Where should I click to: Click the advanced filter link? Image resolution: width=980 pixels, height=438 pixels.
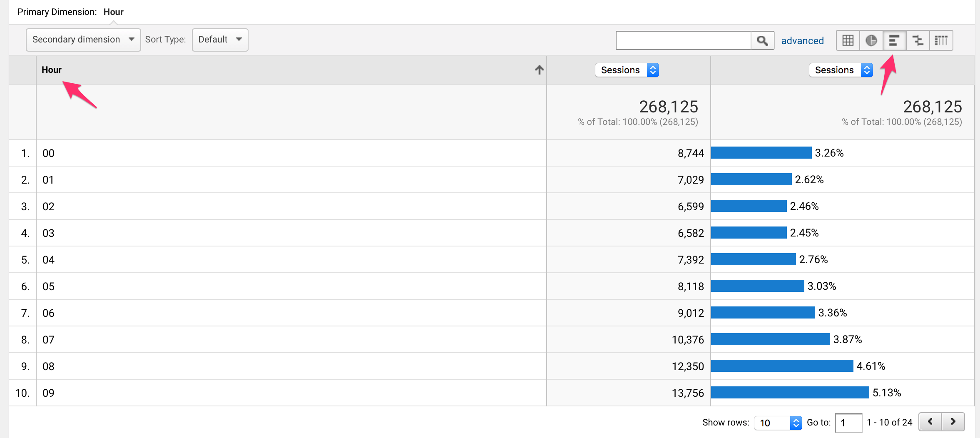pyautogui.click(x=802, y=41)
